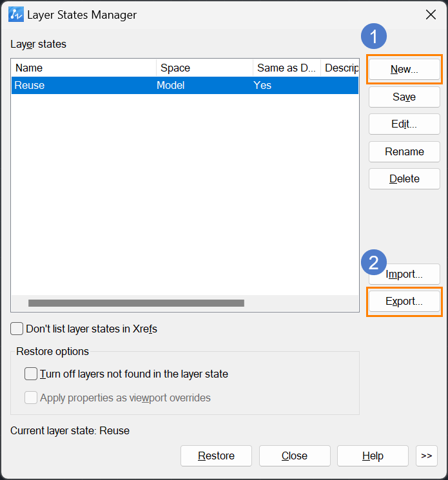The image size is (448, 480).
Task: Enable Don't list layer states in Xrefs
Action: (x=17, y=329)
